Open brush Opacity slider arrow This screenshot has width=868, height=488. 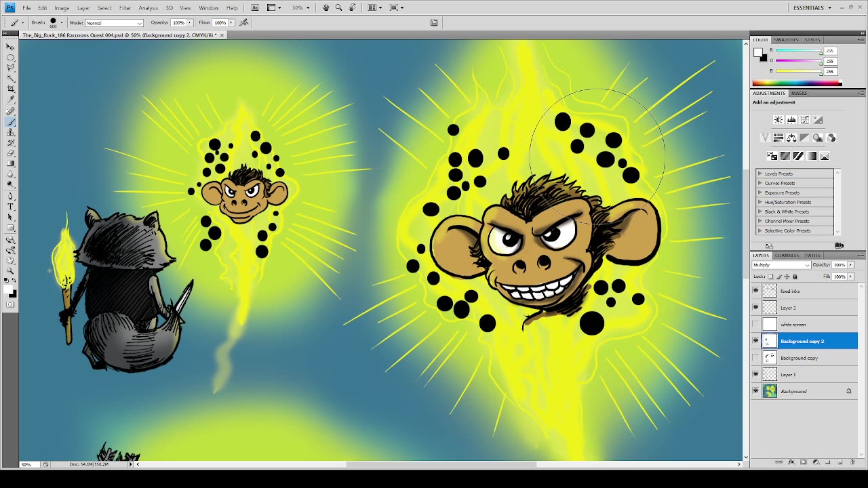coord(191,22)
